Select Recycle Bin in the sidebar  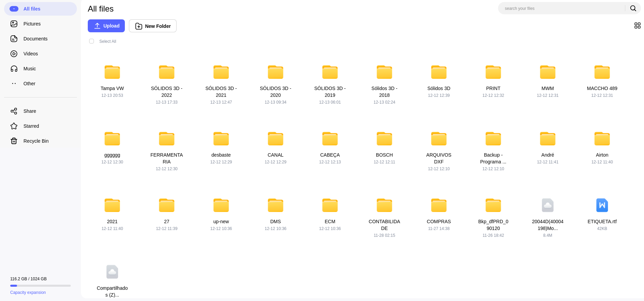pyautogui.click(x=40, y=141)
